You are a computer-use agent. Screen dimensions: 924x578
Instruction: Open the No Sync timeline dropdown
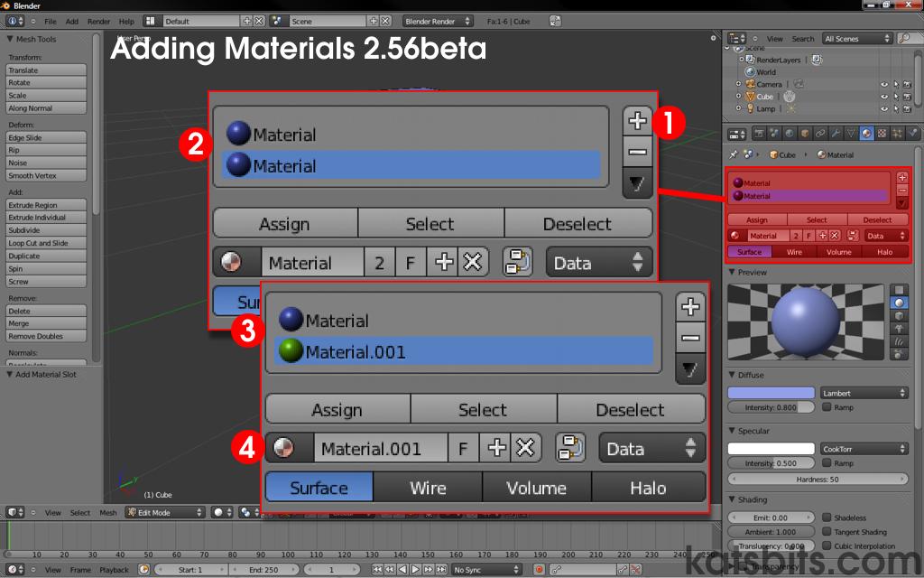point(486,570)
